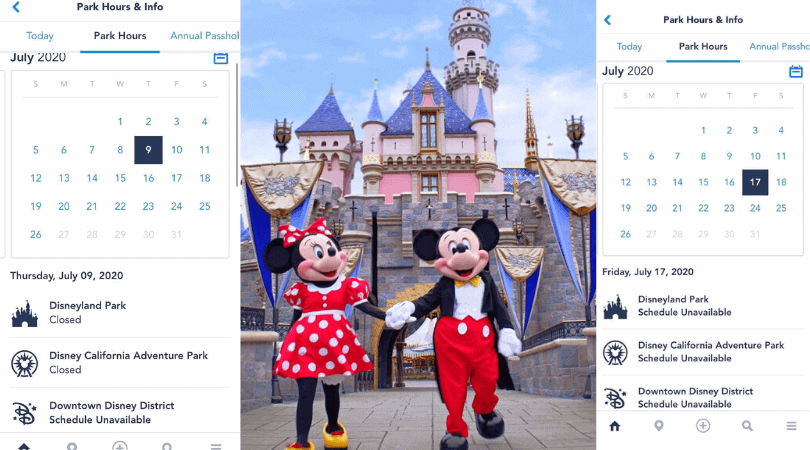Open Home in right panel bottom bar
The image size is (810, 450).
click(x=614, y=426)
